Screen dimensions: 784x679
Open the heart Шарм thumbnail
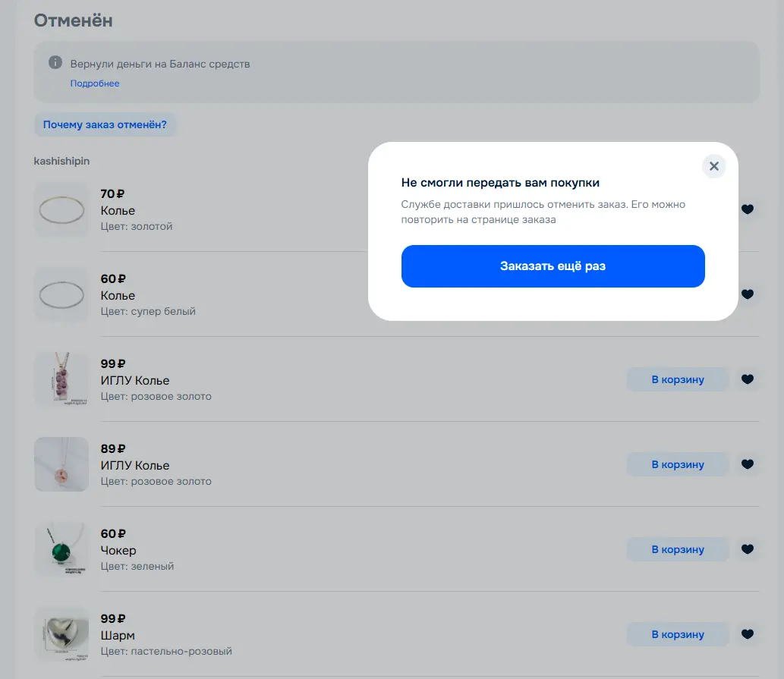(x=61, y=634)
